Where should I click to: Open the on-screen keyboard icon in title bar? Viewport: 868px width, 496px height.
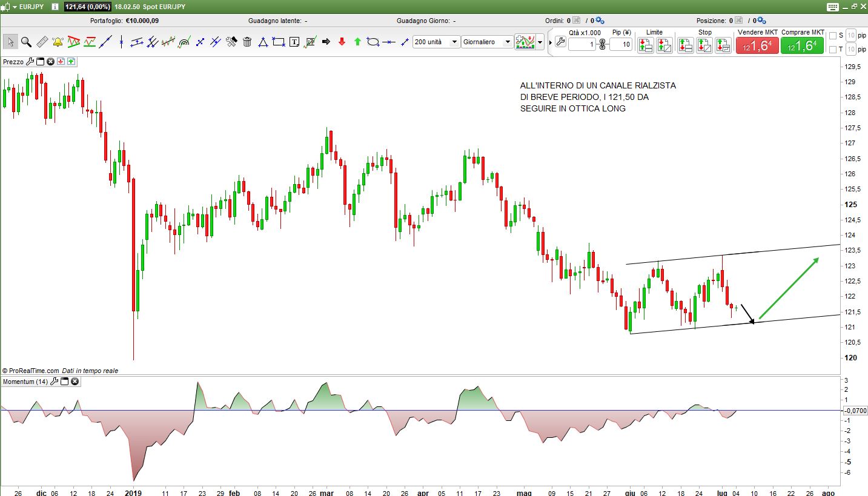[832, 7]
